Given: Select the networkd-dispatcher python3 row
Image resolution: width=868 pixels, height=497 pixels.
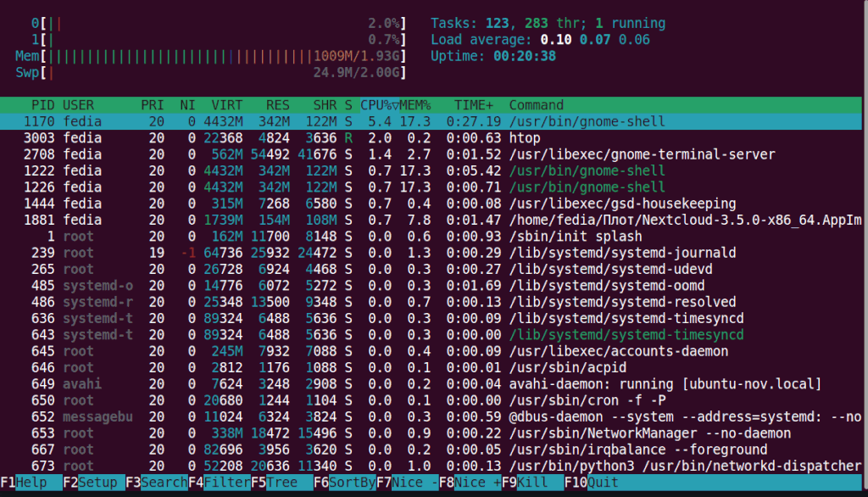Looking at the screenshot, I should coord(431,466).
